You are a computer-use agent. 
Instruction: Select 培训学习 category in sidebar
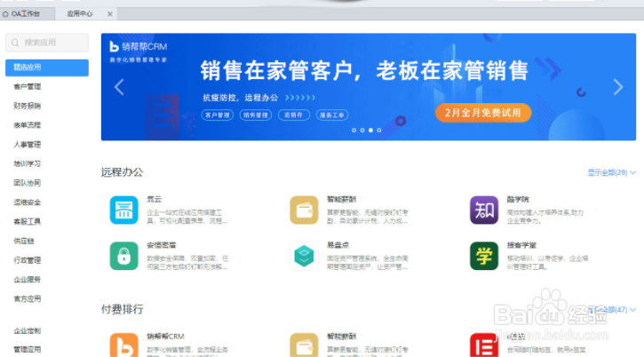tap(28, 164)
